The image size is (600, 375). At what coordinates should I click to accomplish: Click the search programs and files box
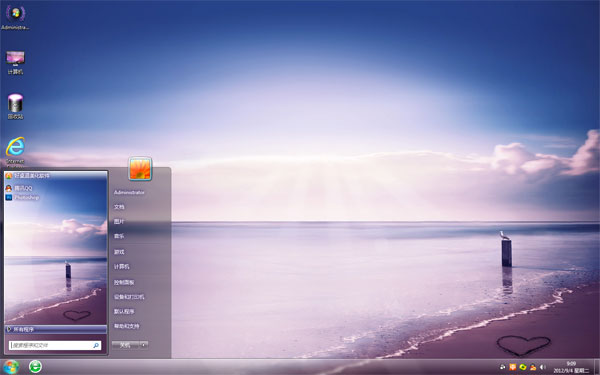(x=55, y=345)
